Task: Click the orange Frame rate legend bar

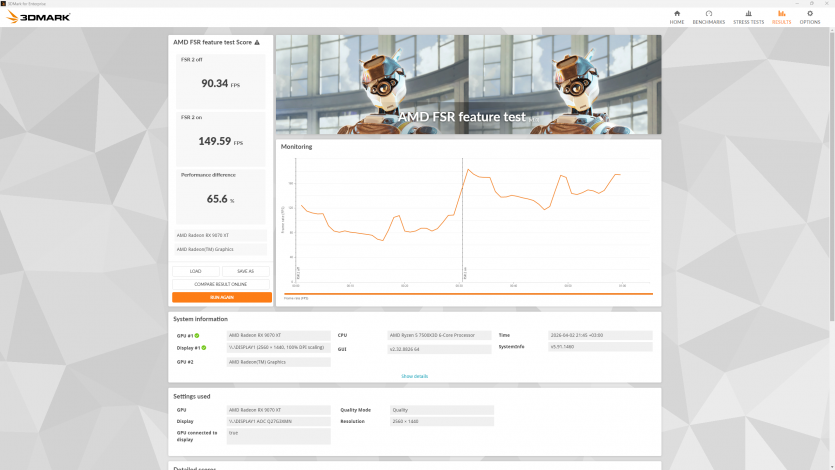Action: click(468, 294)
